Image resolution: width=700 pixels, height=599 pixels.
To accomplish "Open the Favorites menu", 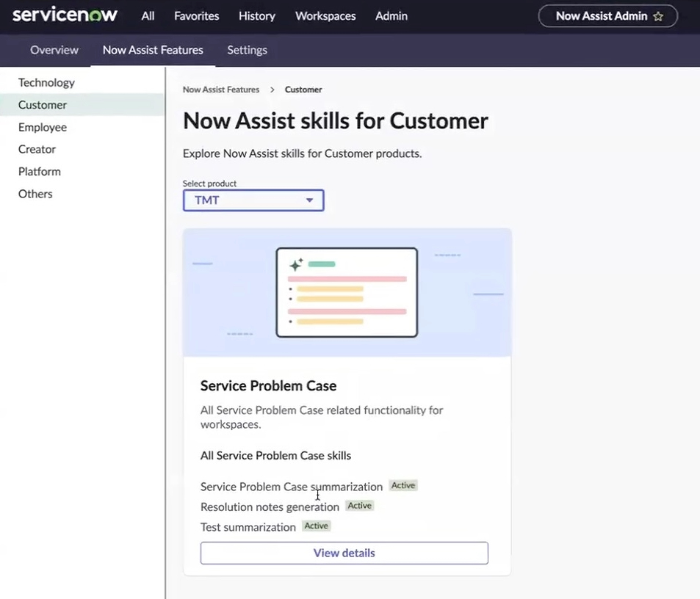I will click(x=196, y=16).
